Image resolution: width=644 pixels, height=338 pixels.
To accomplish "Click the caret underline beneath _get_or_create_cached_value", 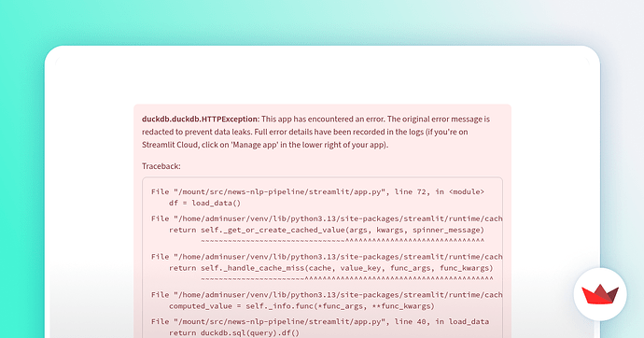I will pos(343,241).
